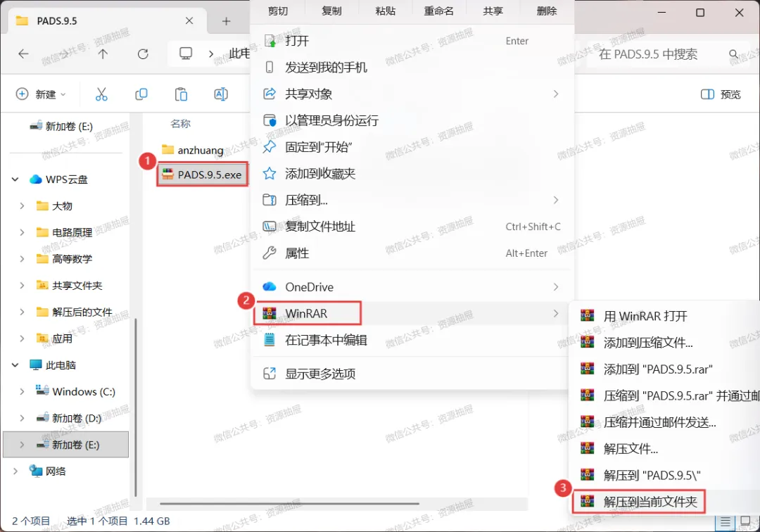The image size is (760, 532).
Task: Select the PADS.9.5.exe file
Action: point(202,175)
